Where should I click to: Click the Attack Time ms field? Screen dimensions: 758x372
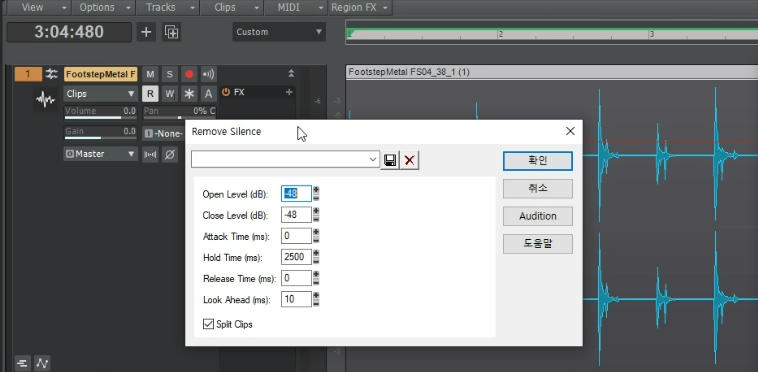pos(296,236)
